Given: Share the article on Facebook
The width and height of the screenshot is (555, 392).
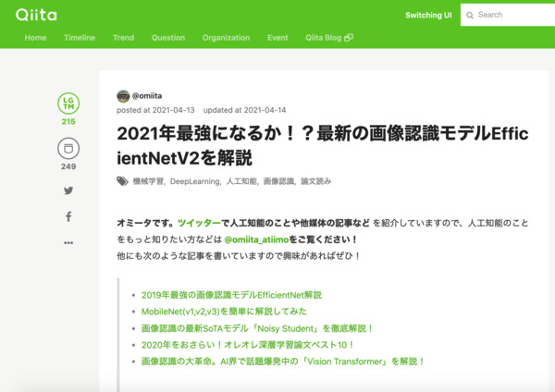Looking at the screenshot, I should [x=68, y=216].
